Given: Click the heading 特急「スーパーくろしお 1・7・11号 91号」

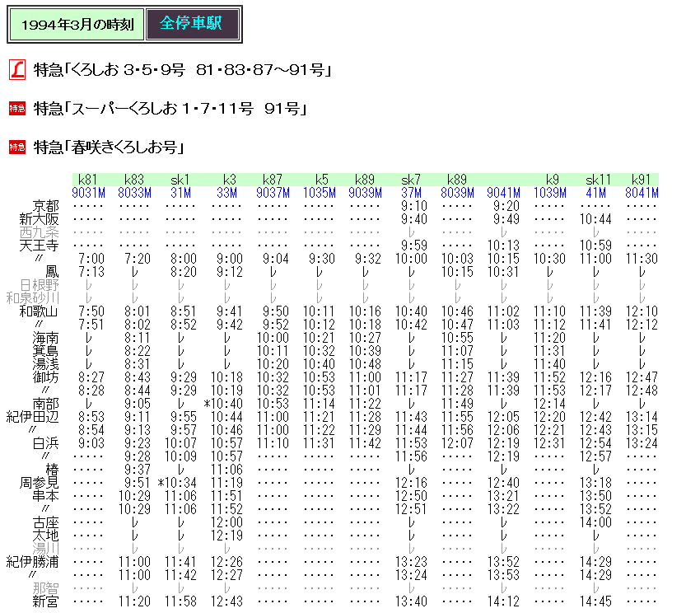Looking at the screenshot, I should [x=170, y=109].
